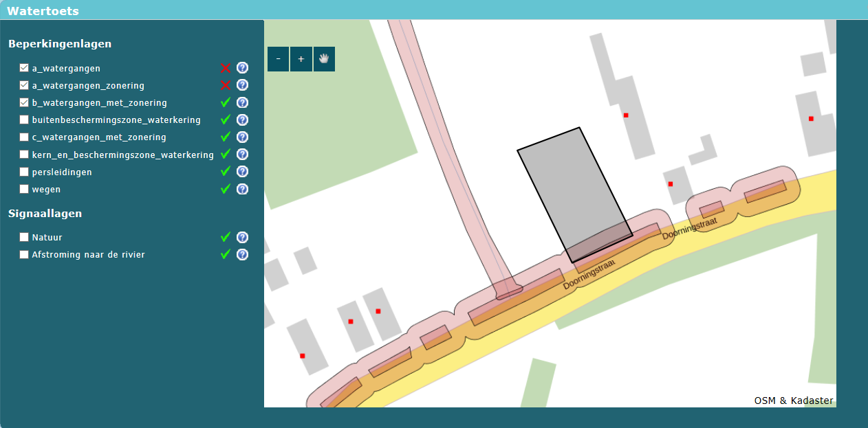The width and height of the screenshot is (868, 428).
Task: Disable the b_watergangen_met_zonering checkbox
Action: click(24, 102)
